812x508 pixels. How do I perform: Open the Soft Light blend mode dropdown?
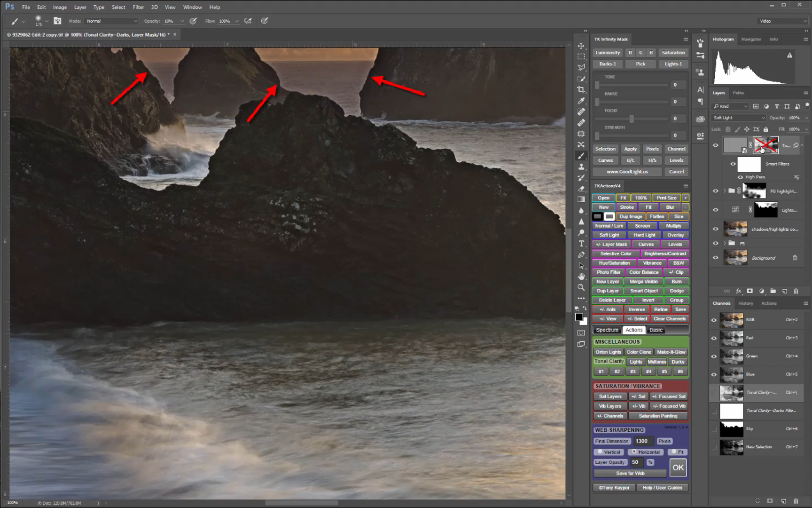pos(738,118)
